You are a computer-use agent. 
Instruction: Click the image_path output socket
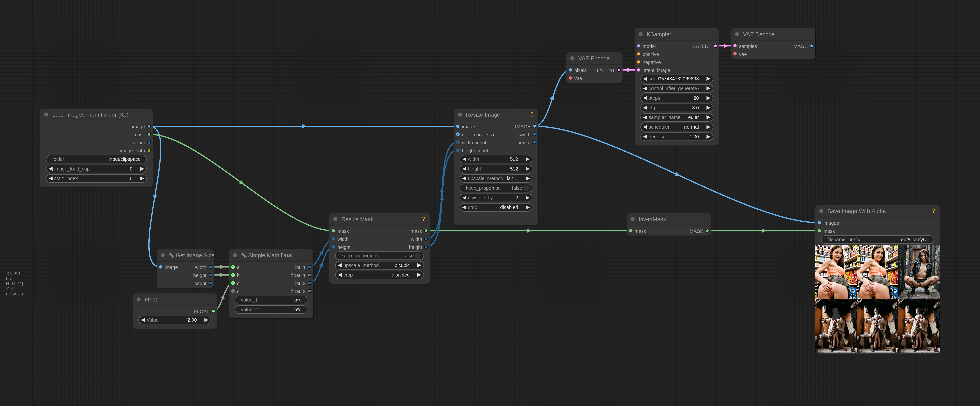[149, 150]
